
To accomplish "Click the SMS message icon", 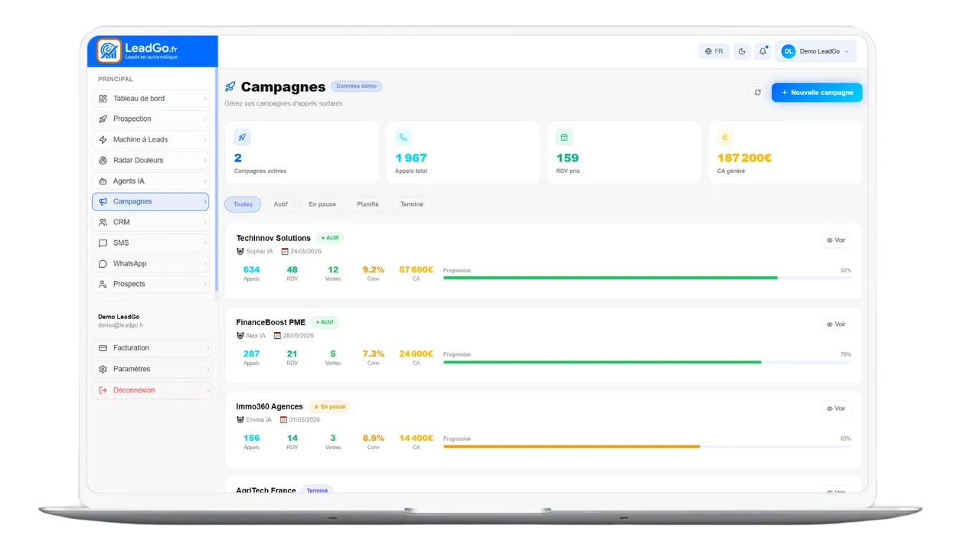I will pos(103,243).
